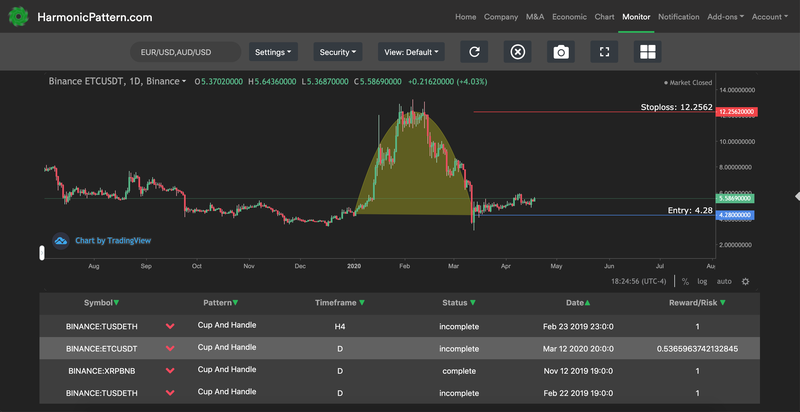Click date Nov 12 2019 19:0:0
Image resolution: width=800 pixels, height=412 pixels.
(579, 371)
